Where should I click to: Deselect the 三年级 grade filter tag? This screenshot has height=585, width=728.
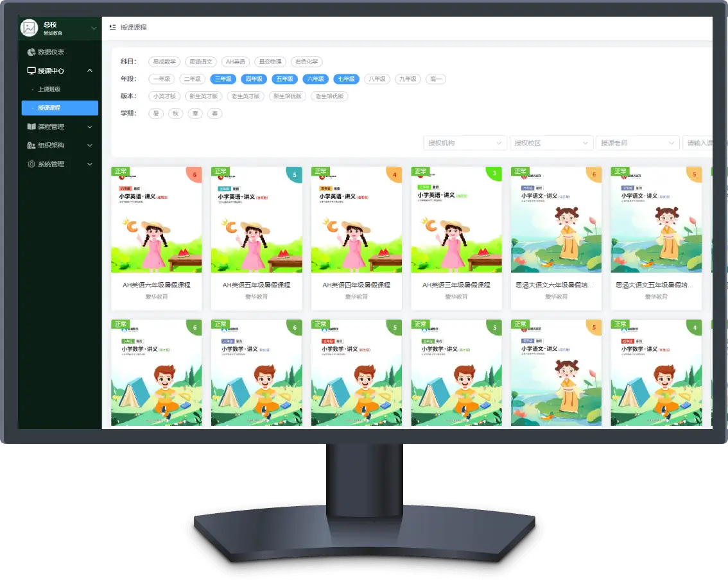[x=222, y=79]
